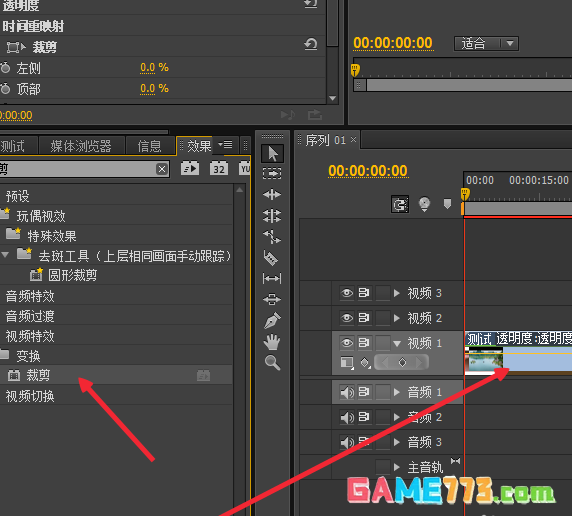
Task: Open the 音频特效 folder
Action: click(x=30, y=296)
